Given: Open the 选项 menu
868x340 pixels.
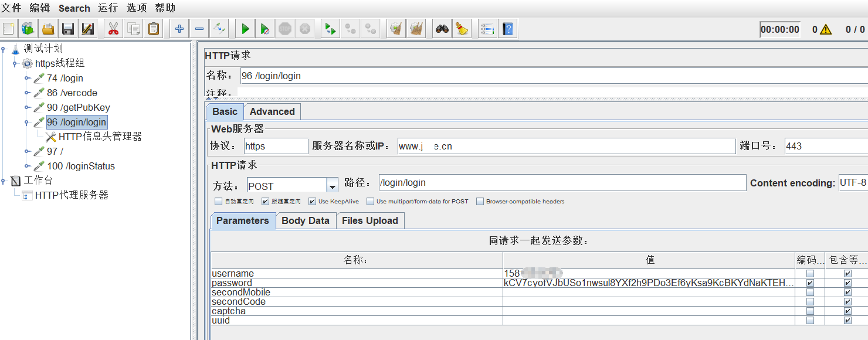Looking at the screenshot, I should pyautogui.click(x=137, y=8).
